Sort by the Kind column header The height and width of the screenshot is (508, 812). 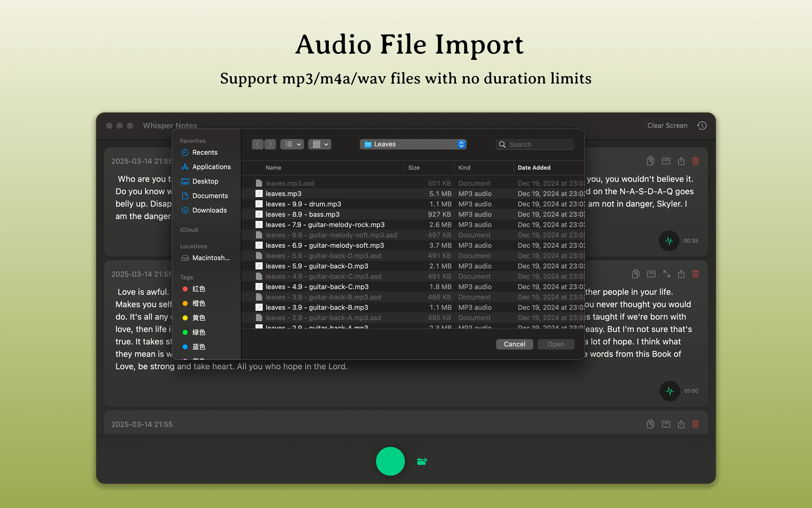point(464,168)
